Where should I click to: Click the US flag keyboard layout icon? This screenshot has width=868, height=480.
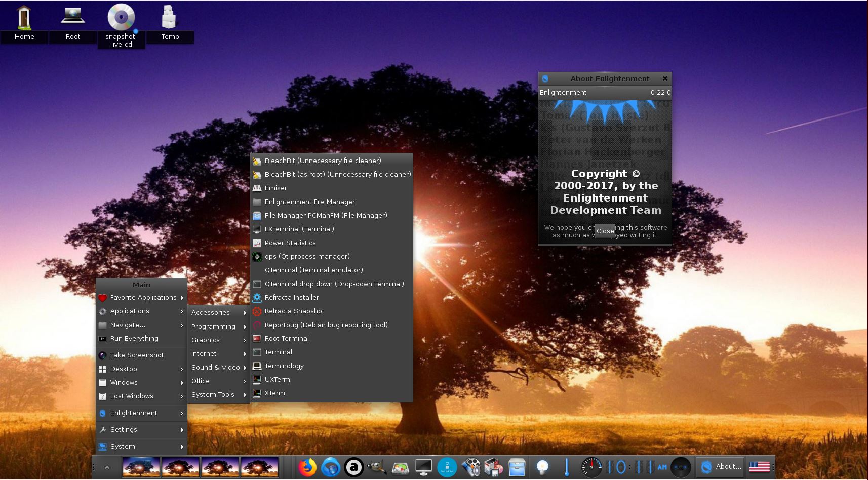[x=759, y=467]
